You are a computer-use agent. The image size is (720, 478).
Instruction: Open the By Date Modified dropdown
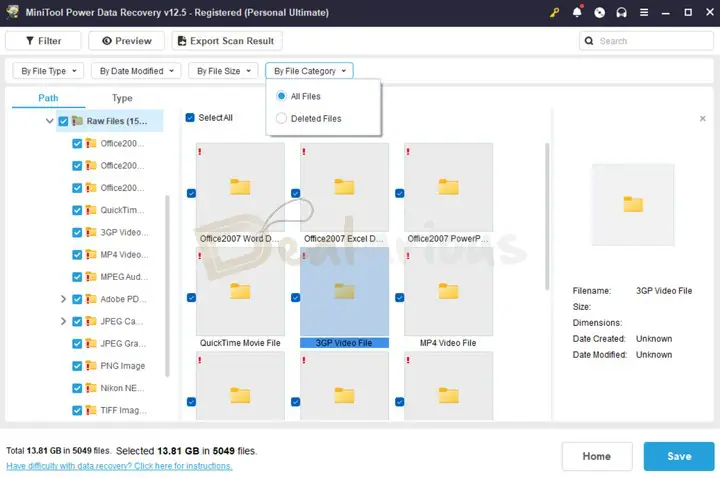tap(136, 71)
